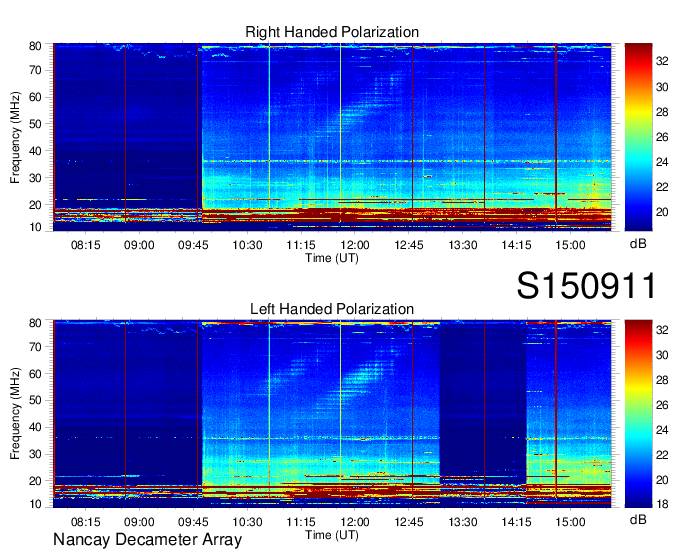Screen dimensions: 680x552
Task: Click the Right Handed plot's color bar
Action: click(x=638, y=137)
